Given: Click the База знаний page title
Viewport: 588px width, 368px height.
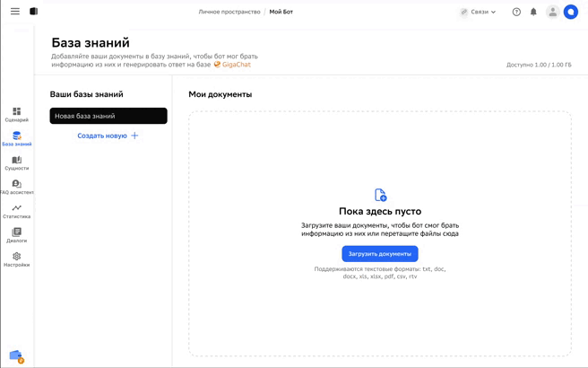Looking at the screenshot, I should [x=91, y=43].
